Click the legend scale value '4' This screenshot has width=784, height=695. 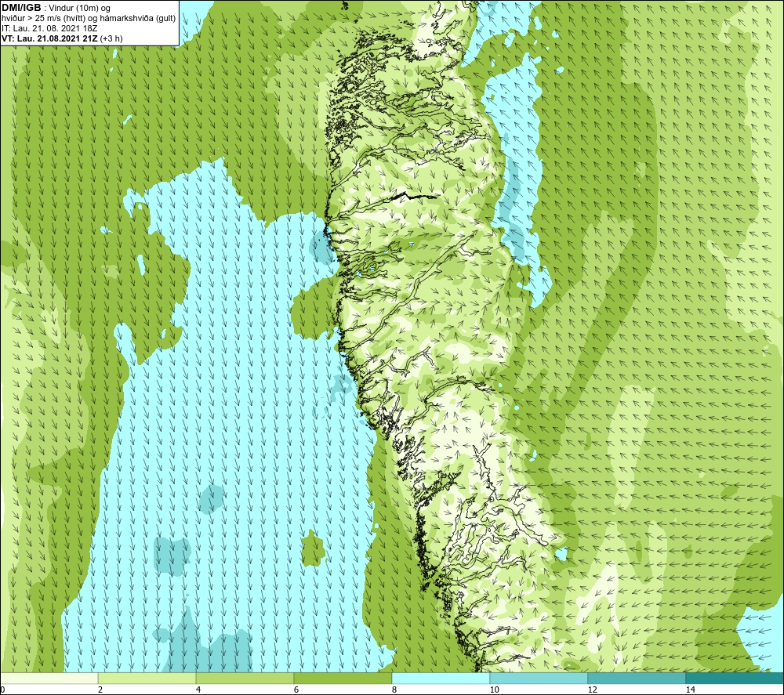(198, 690)
